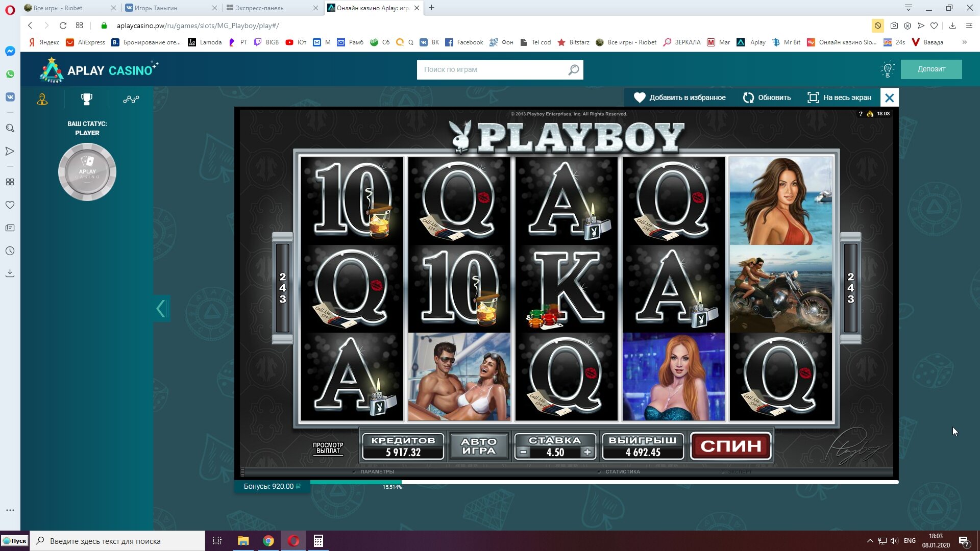Viewport: 980px width, 551px height.
Task: Open ПРОСМОТР ВЫПЛАТ paytable view
Action: [328, 448]
